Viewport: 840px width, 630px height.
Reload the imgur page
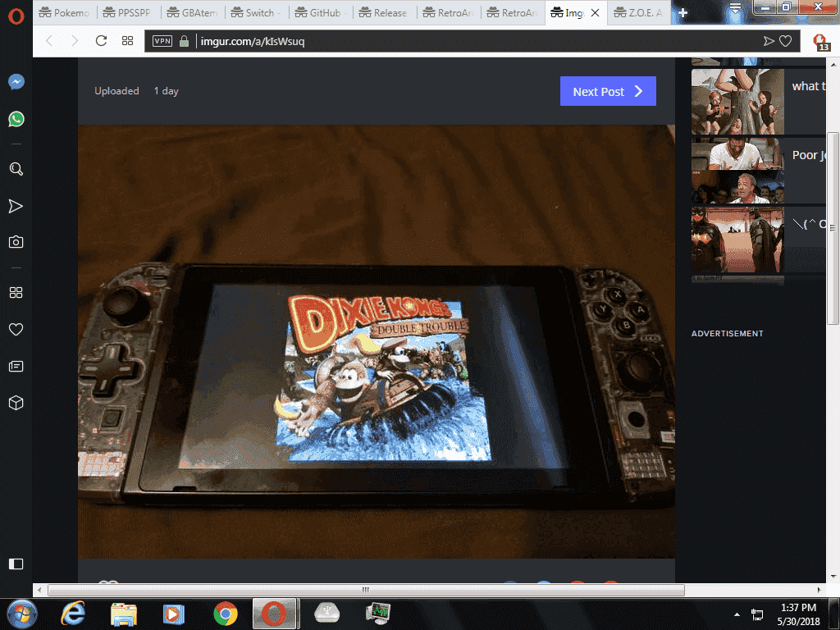point(101,41)
